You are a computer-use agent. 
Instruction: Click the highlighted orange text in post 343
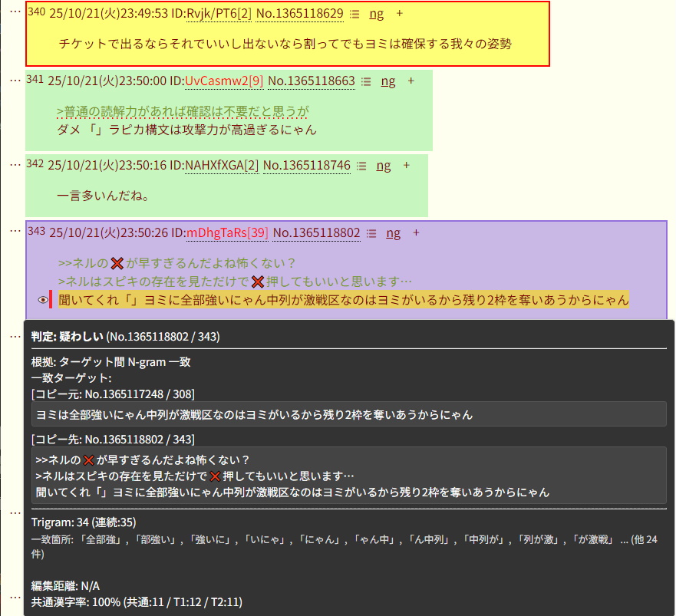point(343,300)
